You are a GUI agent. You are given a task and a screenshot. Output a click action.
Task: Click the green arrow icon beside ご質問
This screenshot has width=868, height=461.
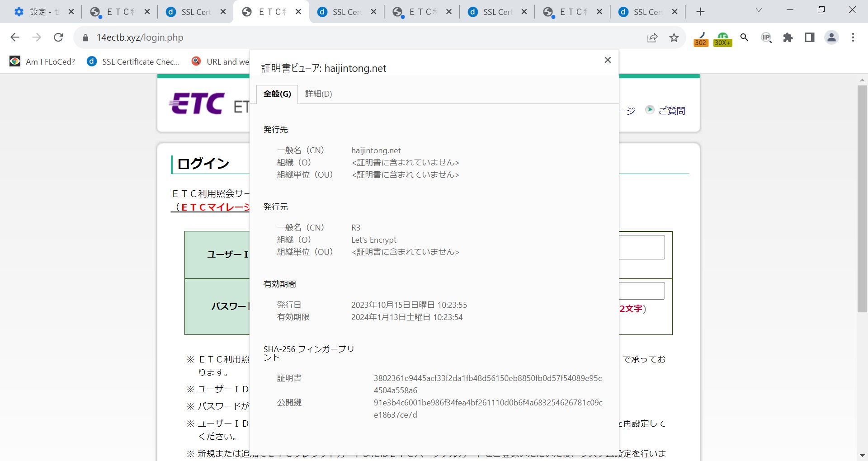click(x=650, y=110)
